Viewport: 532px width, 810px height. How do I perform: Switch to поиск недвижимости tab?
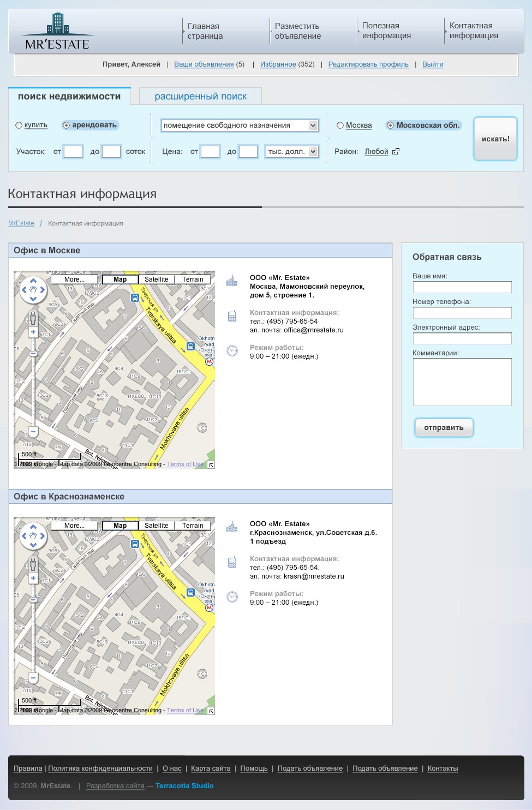[69, 96]
